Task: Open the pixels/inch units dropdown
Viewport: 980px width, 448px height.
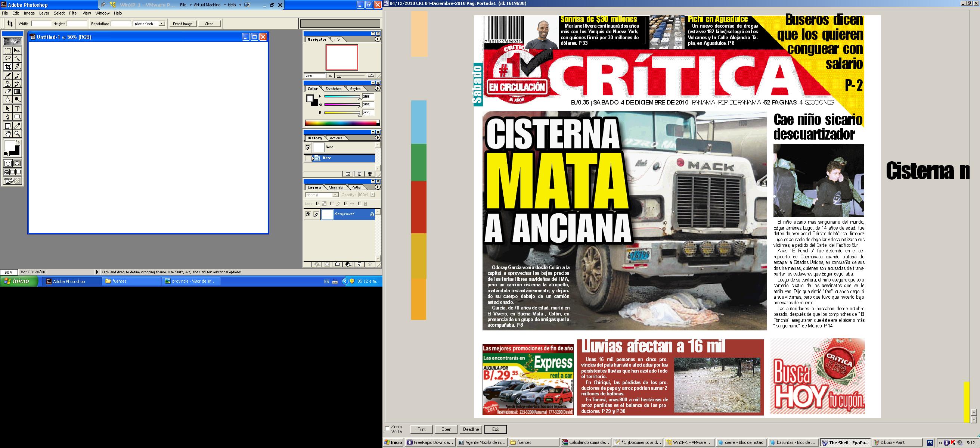Action: [x=162, y=24]
